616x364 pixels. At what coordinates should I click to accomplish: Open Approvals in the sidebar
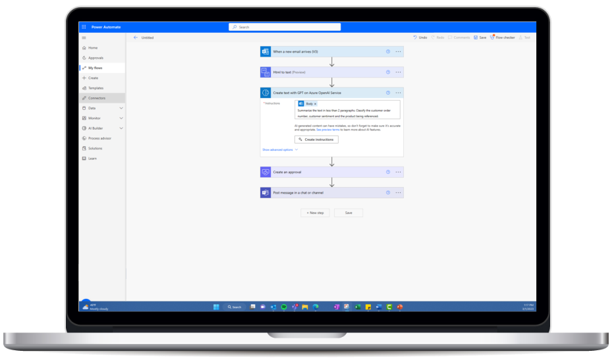tap(102, 58)
